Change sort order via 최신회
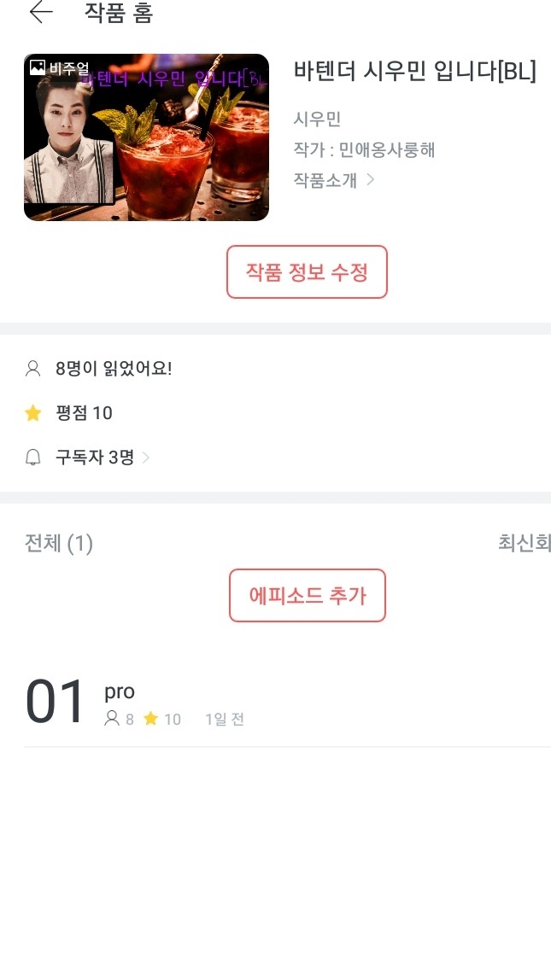The width and height of the screenshot is (551, 980). [x=524, y=543]
